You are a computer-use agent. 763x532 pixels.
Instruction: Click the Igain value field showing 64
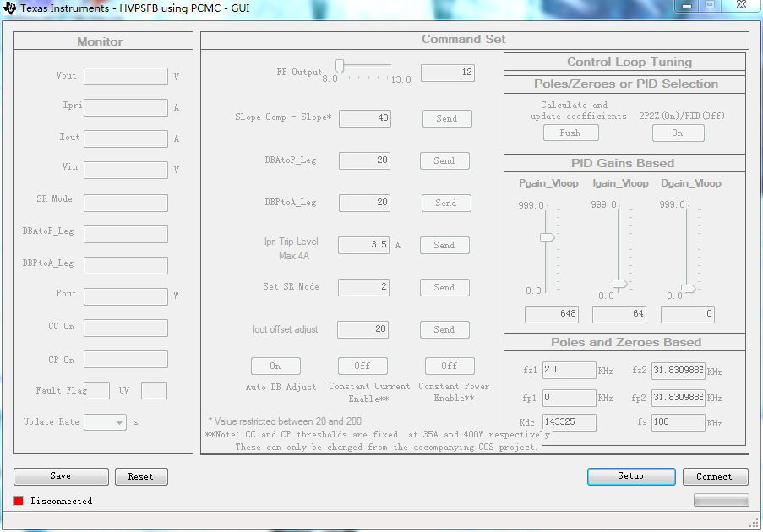click(x=619, y=315)
